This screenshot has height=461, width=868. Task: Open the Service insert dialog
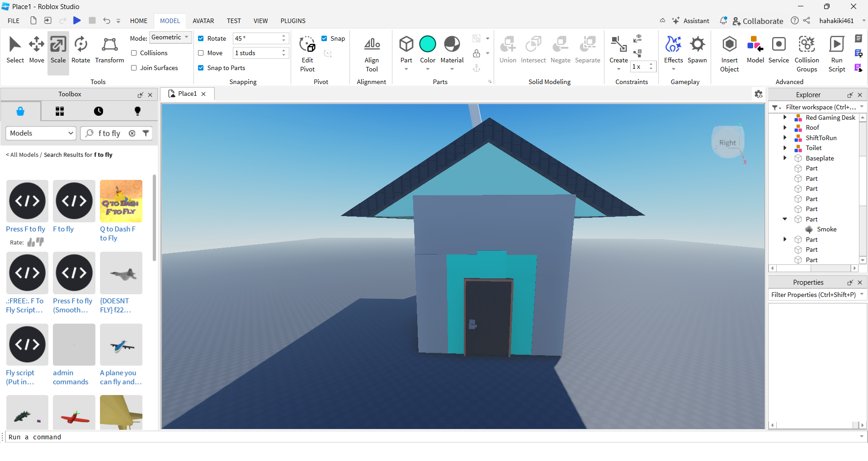(x=778, y=50)
